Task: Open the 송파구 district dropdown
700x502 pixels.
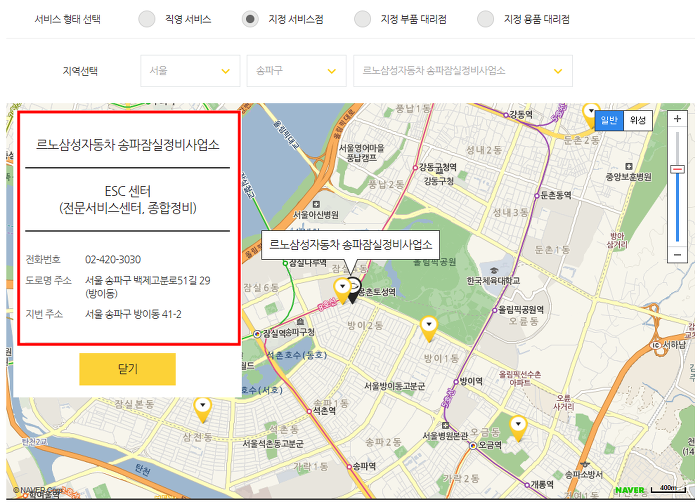Action: (296, 71)
